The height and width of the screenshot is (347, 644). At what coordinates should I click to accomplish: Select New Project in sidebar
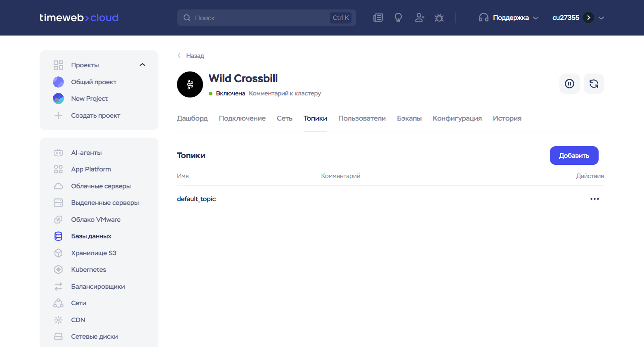[89, 99]
